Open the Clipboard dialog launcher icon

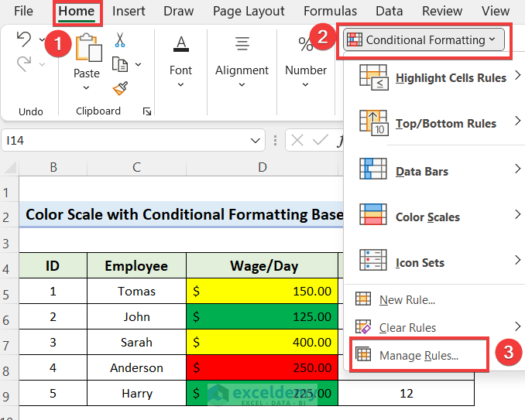click(147, 111)
